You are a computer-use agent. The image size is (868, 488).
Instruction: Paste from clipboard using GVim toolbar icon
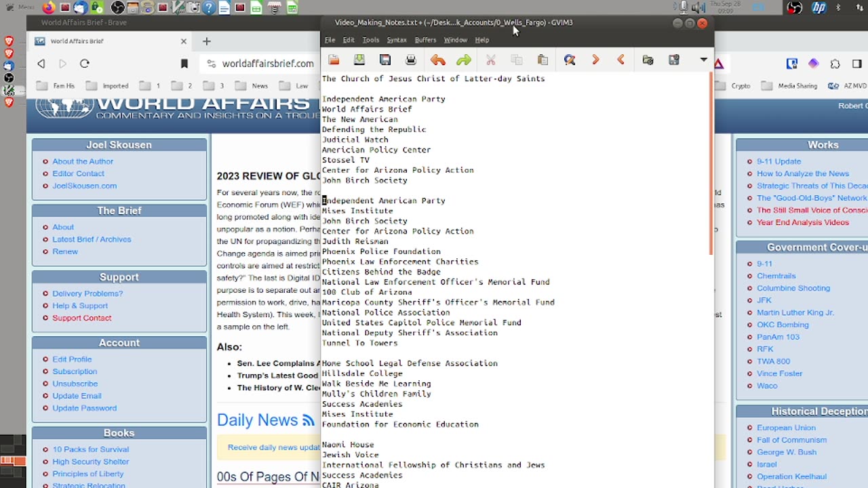542,60
